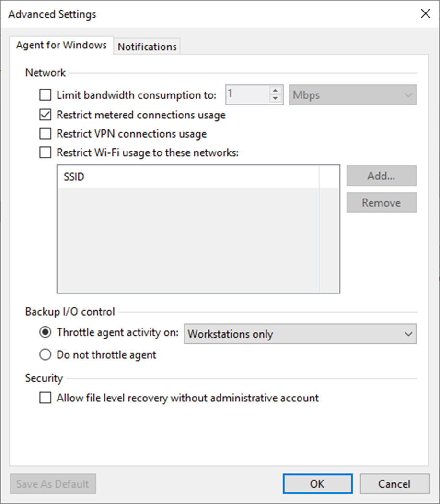The width and height of the screenshot is (440, 504).
Task: Increase bandwidth value with up arrow
Action: pyautogui.click(x=275, y=91)
